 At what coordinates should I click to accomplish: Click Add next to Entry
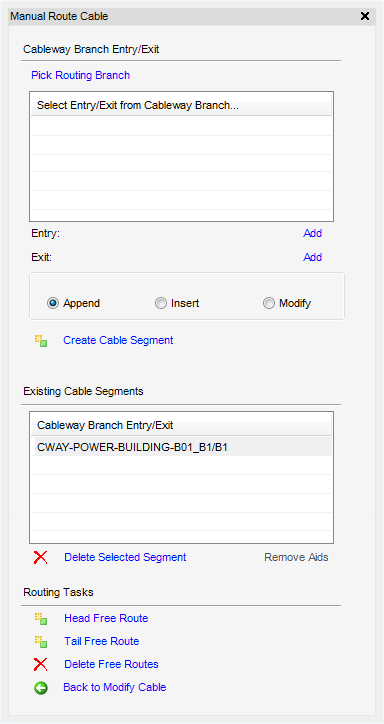(312, 234)
